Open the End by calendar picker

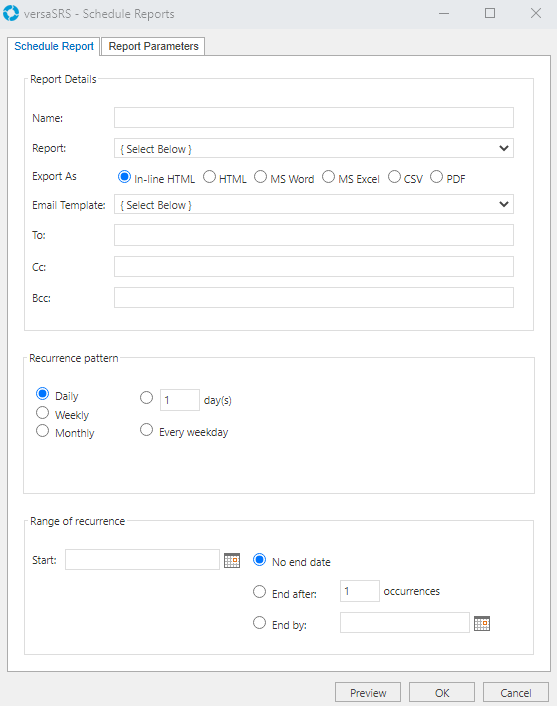pos(482,623)
